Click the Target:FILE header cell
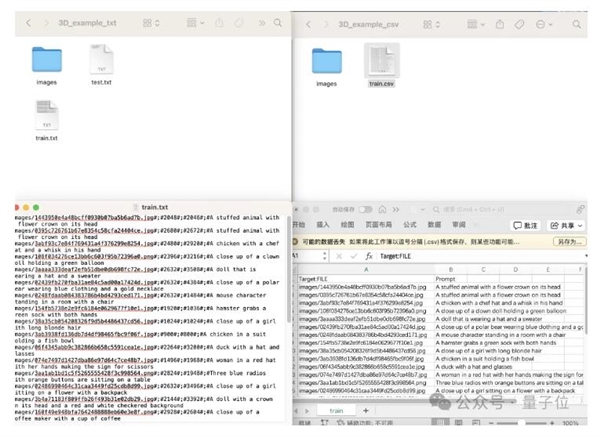The height and width of the screenshot is (437, 600). [x=366, y=279]
